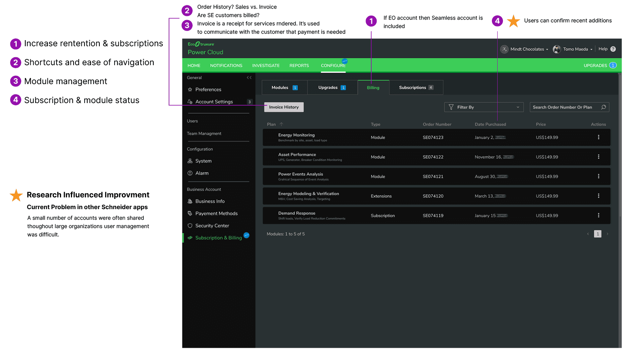Open actions menu for Power Events Analysis
The height and width of the screenshot is (355, 644).
pyautogui.click(x=598, y=176)
